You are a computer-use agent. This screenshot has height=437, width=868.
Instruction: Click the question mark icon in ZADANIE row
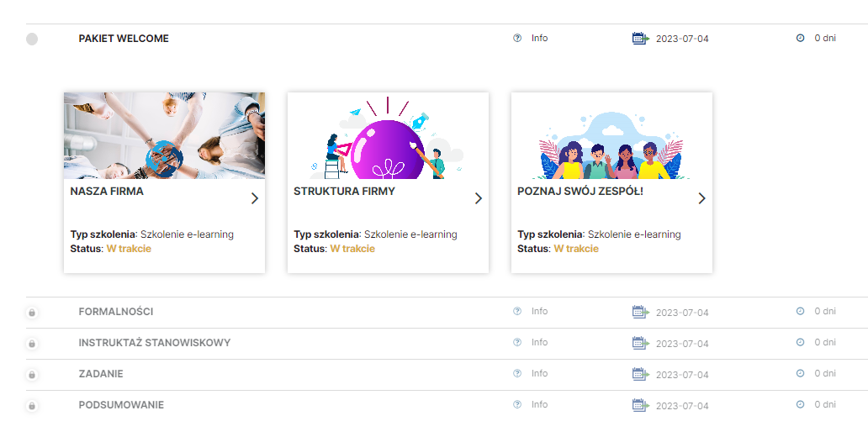(517, 373)
